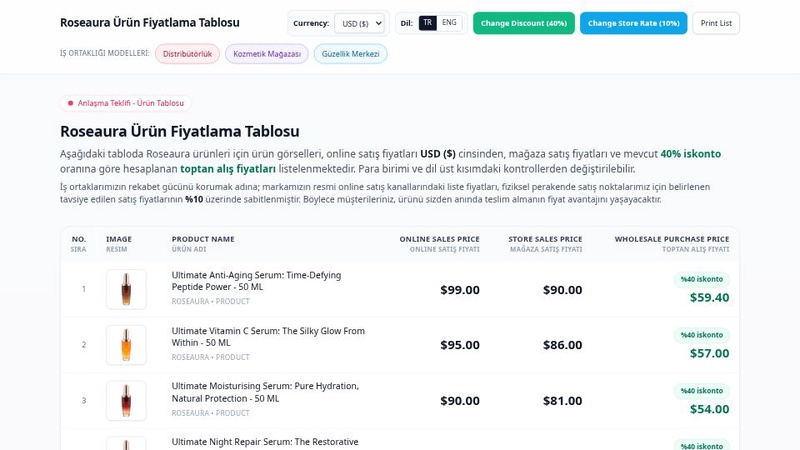Screen dimensions: 800x450
Task: Click the $54.00 wholesale price
Action: pos(709,409)
